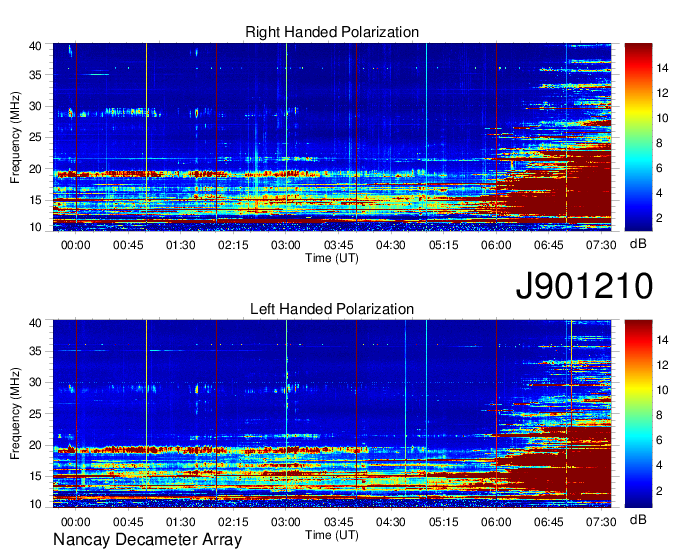Click the 'Left Handed Polarization' plot title
Image resolution: width=680 pixels, height=552 pixels.
[x=332, y=309]
